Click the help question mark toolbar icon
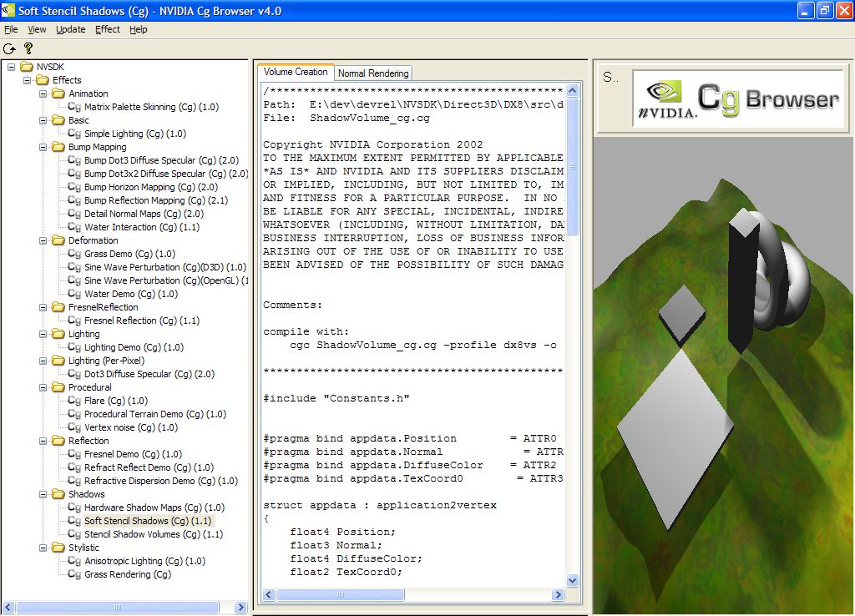 click(x=28, y=49)
